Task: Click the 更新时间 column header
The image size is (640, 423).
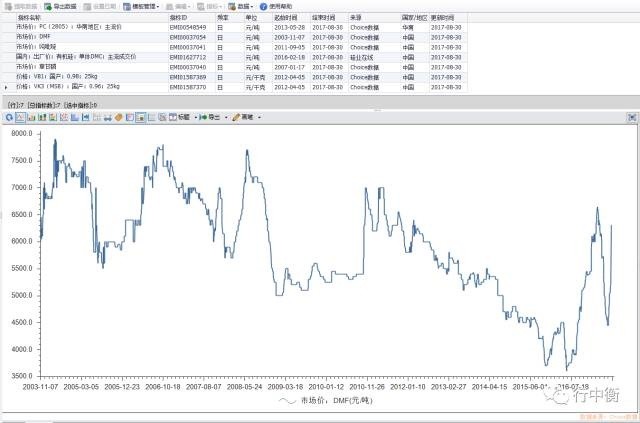Action: point(448,18)
